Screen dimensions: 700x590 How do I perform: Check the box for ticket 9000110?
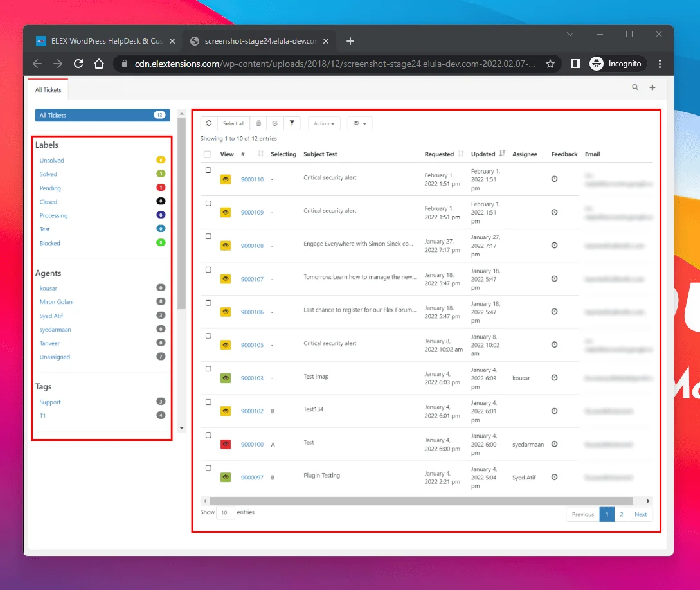click(208, 170)
